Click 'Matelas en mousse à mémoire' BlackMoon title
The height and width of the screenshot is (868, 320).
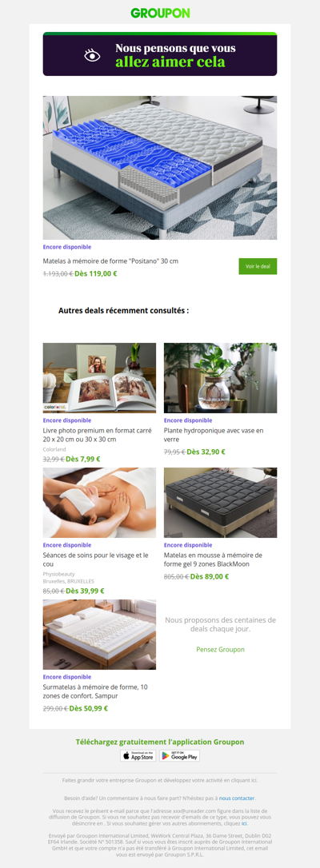coord(213,559)
